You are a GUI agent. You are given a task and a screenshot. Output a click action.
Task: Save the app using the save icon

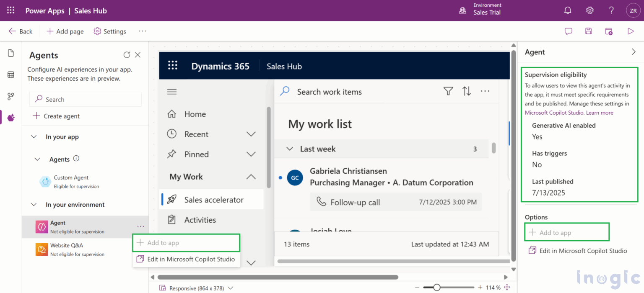pyautogui.click(x=588, y=31)
